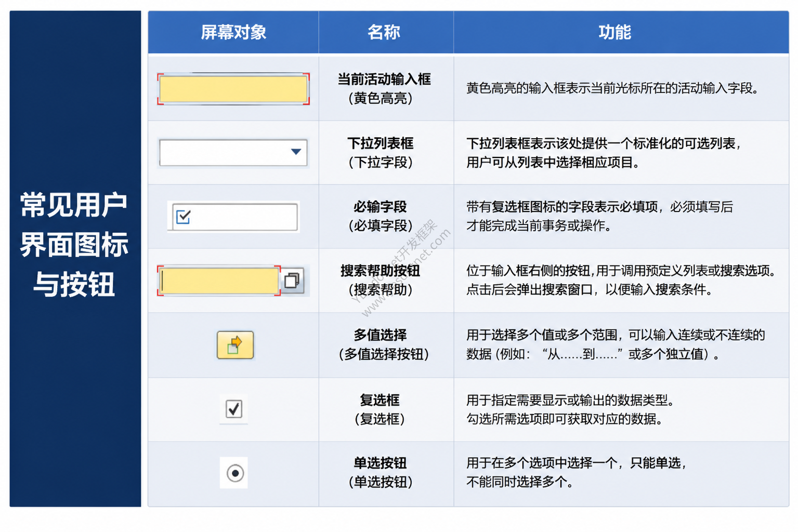Click the 名称 column header
798x532 pixels.
(386, 32)
